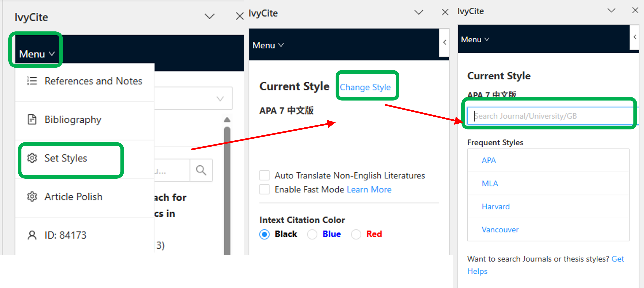Viewport: 644px width, 288px height.
Task: Click the back arrow tab in the right panel
Action: click(x=634, y=37)
